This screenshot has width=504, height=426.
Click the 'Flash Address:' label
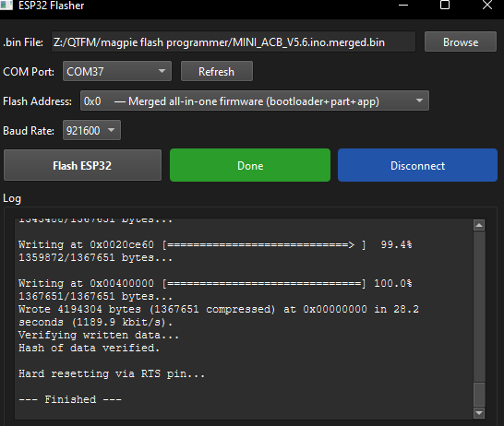(x=37, y=101)
